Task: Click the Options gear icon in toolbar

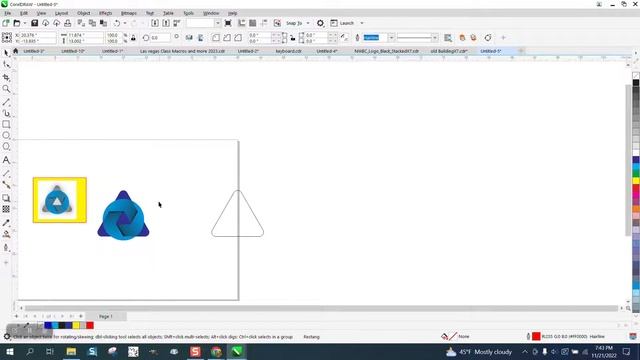Action: point(320,23)
